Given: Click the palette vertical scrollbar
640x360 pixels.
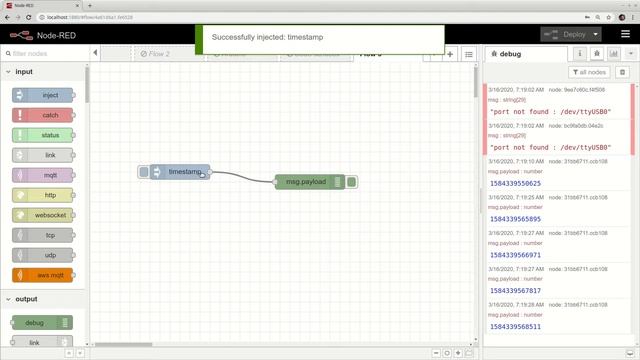Looking at the screenshot, I should 87,85.
